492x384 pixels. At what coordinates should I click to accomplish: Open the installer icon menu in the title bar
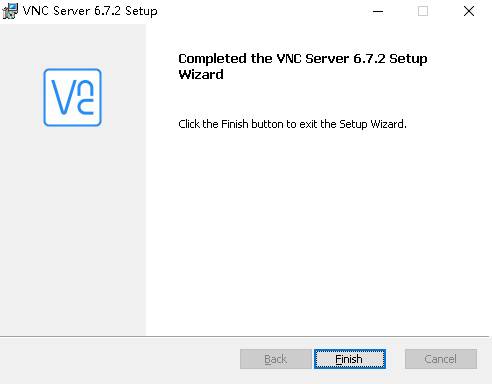coord(10,11)
